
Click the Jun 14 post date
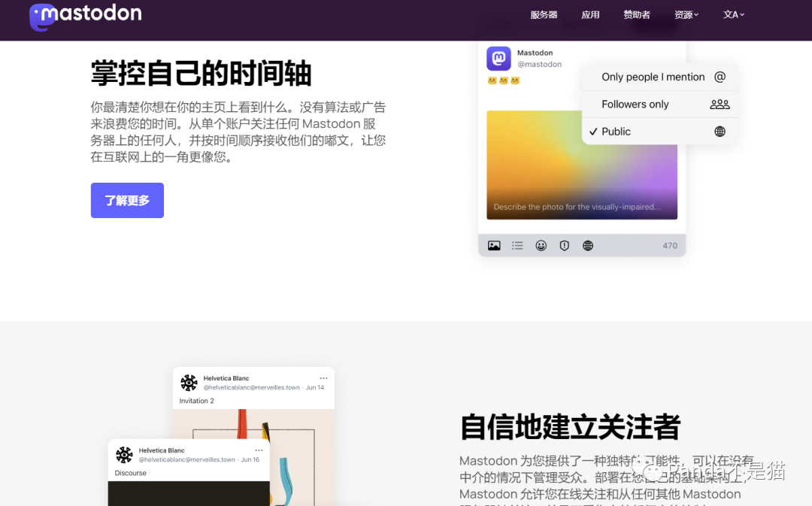(x=315, y=387)
